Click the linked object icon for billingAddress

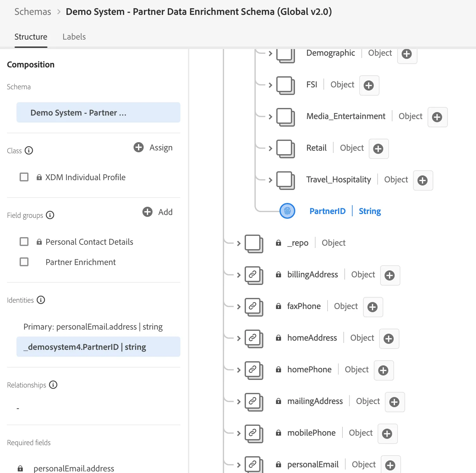[254, 275]
